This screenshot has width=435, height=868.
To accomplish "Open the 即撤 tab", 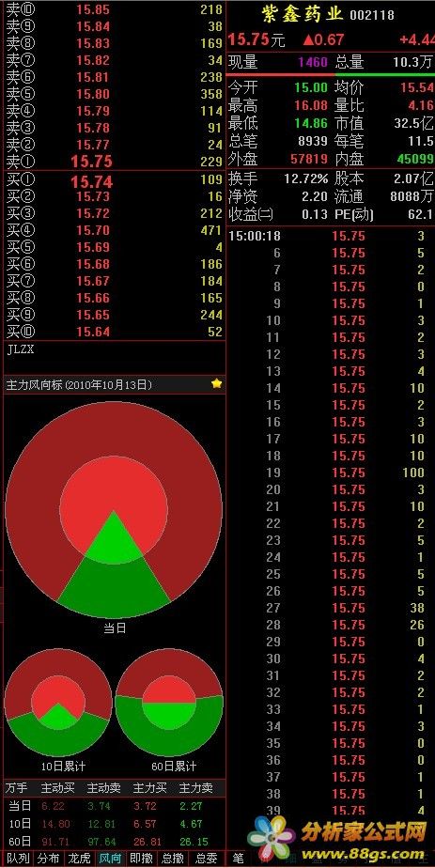I will (142, 859).
